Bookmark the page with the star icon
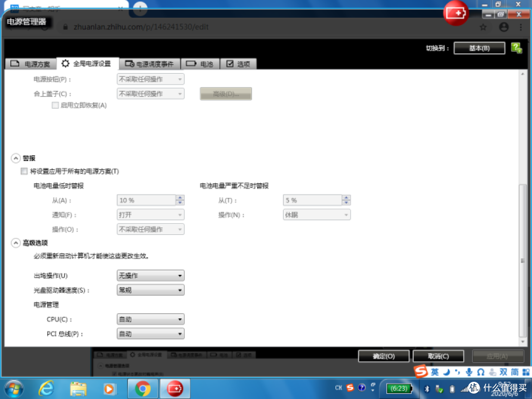This screenshot has height=399, width=532. 483,27
